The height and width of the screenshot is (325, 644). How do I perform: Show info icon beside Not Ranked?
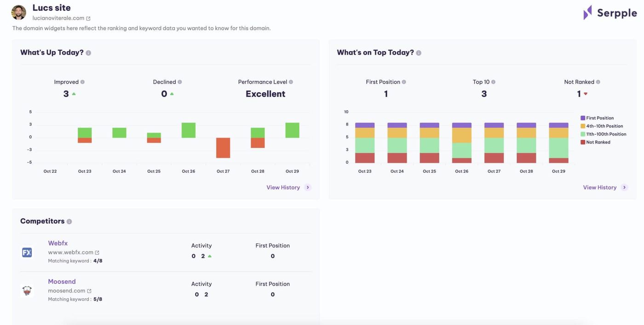point(598,82)
